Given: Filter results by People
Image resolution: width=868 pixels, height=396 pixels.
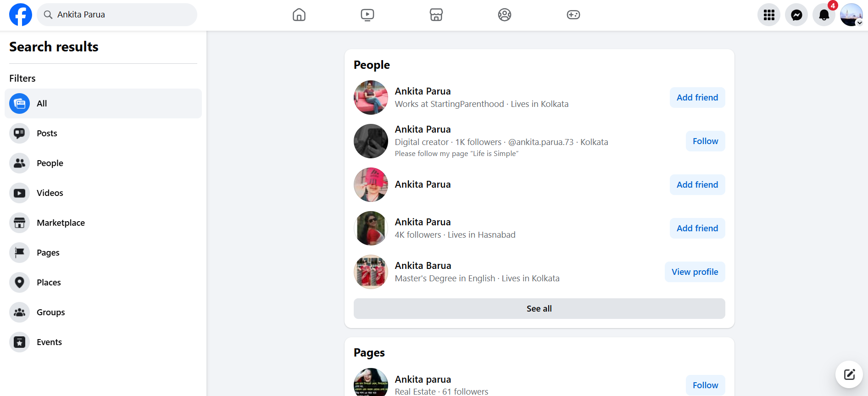Looking at the screenshot, I should tap(103, 163).
